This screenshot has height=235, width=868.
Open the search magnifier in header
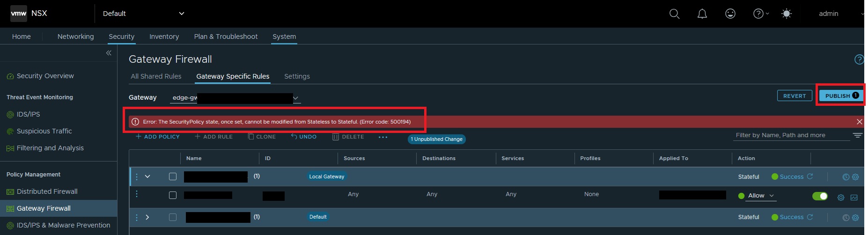point(674,14)
